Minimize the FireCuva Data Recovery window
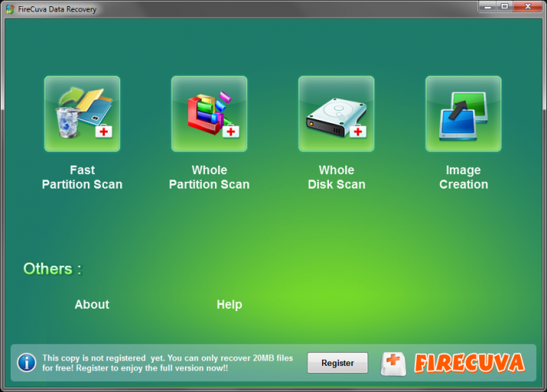This screenshot has height=392, width=547. pos(488,7)
